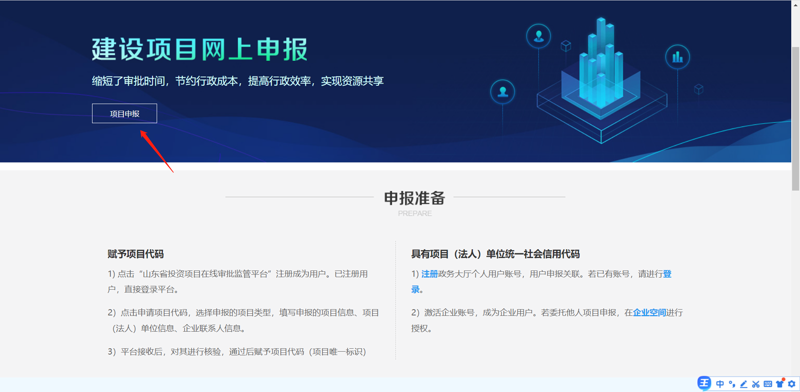Click the 建设项目网上申报 banner title

pyautogui.click(x=200, y=50)
